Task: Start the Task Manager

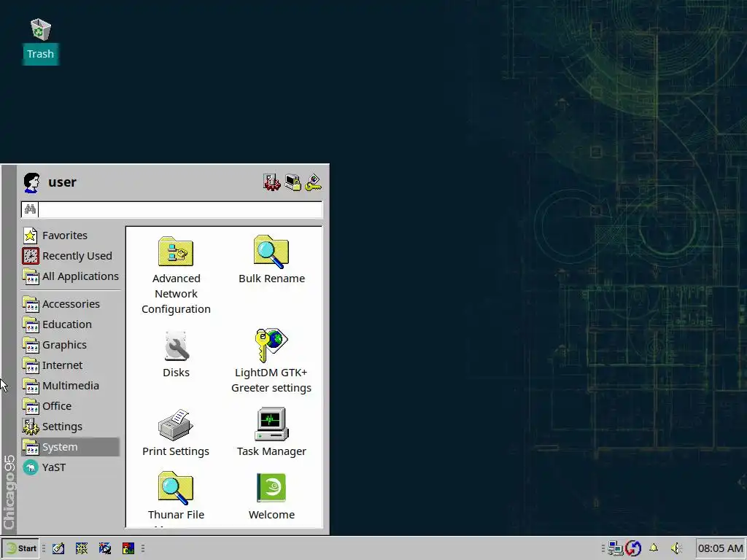Action: pos(271,433)
